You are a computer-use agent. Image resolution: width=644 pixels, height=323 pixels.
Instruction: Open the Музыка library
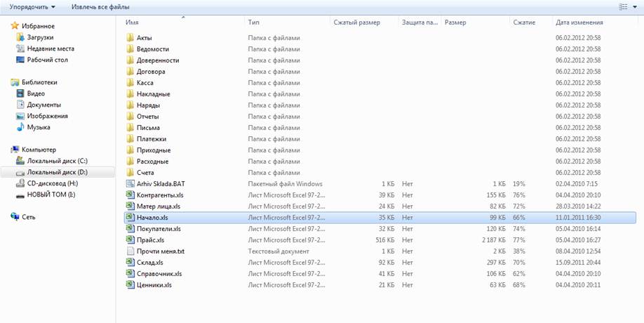pyautogui.click(x=39, y=127)
